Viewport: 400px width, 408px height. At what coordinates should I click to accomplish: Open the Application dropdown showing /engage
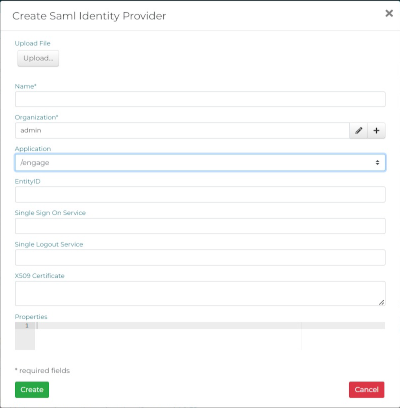[x=200, y=162]
